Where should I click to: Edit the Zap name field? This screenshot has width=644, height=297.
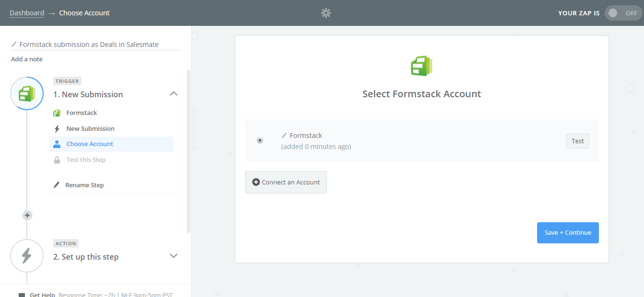click(x=96, y=45)
